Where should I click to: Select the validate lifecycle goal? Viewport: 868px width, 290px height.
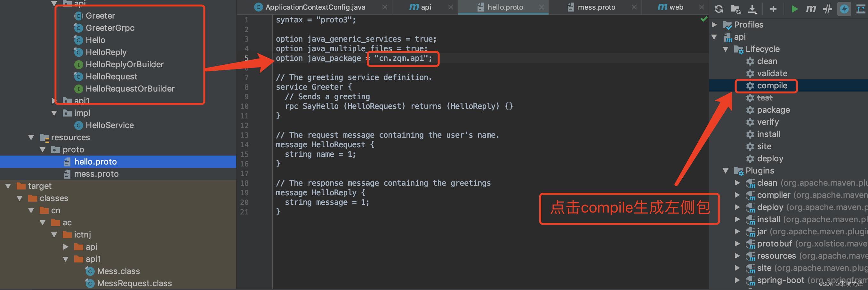(x=772, y=73)
